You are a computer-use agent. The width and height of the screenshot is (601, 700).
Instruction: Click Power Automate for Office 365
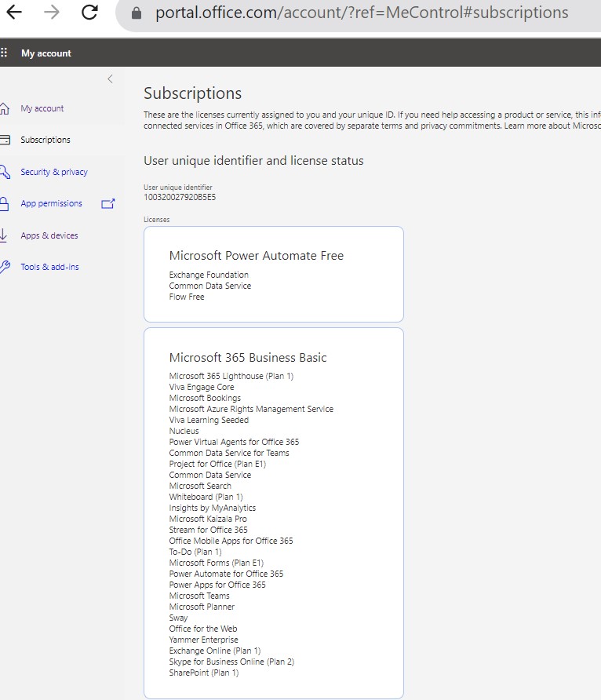coord(226,574)
